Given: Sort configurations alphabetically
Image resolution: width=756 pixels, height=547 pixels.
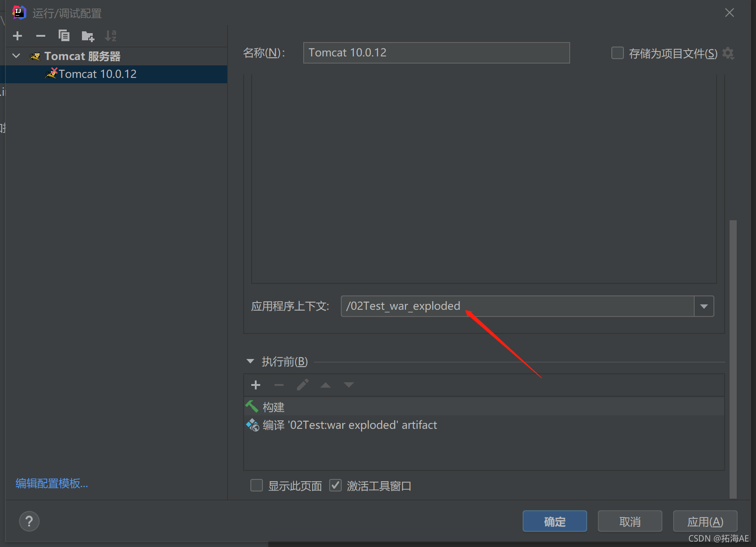Looking at the screenshot, I should click(x=111, y=36).
